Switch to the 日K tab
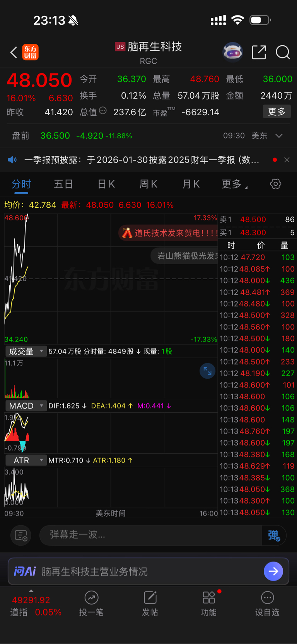The image size is (297, 644). click(x=106, y=184)
